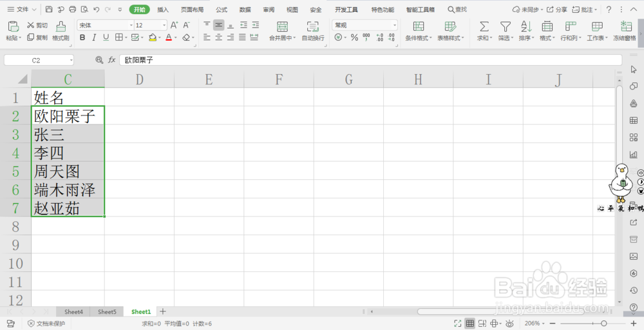Align text right
This screenshot has height=330, width=644.
coord(231,37)
